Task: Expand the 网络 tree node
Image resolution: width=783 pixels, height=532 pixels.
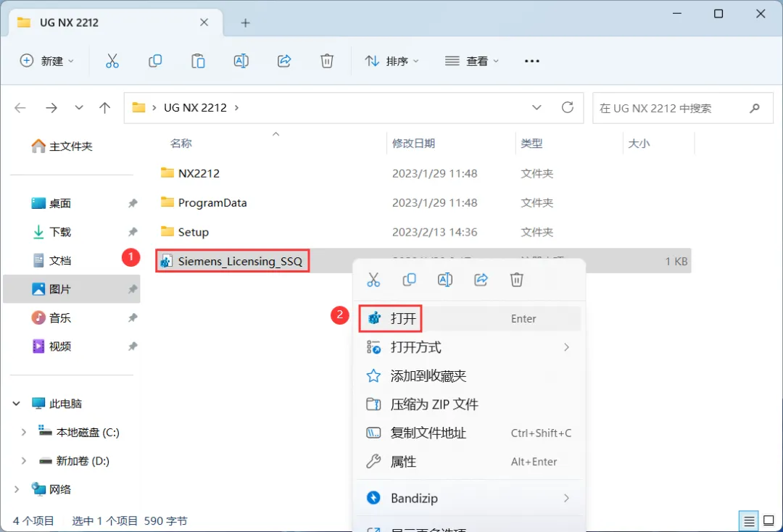Action: pos(17,489)
